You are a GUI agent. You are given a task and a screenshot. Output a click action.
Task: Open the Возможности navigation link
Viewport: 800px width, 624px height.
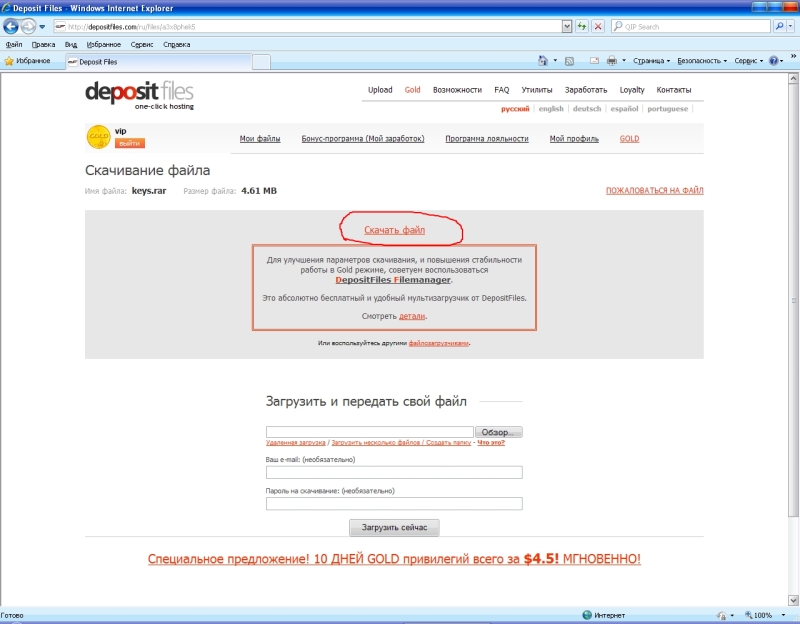(x=457, y=90)
